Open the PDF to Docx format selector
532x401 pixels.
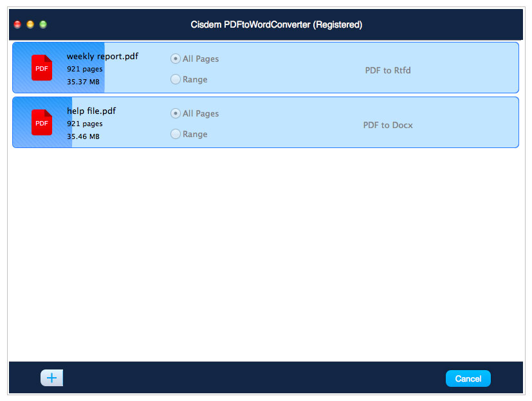(388, 125)
